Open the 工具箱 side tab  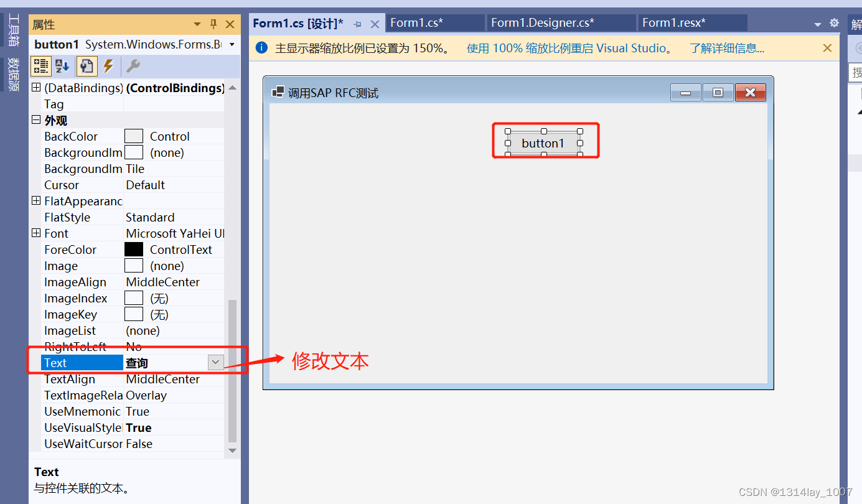coord(13,30)
